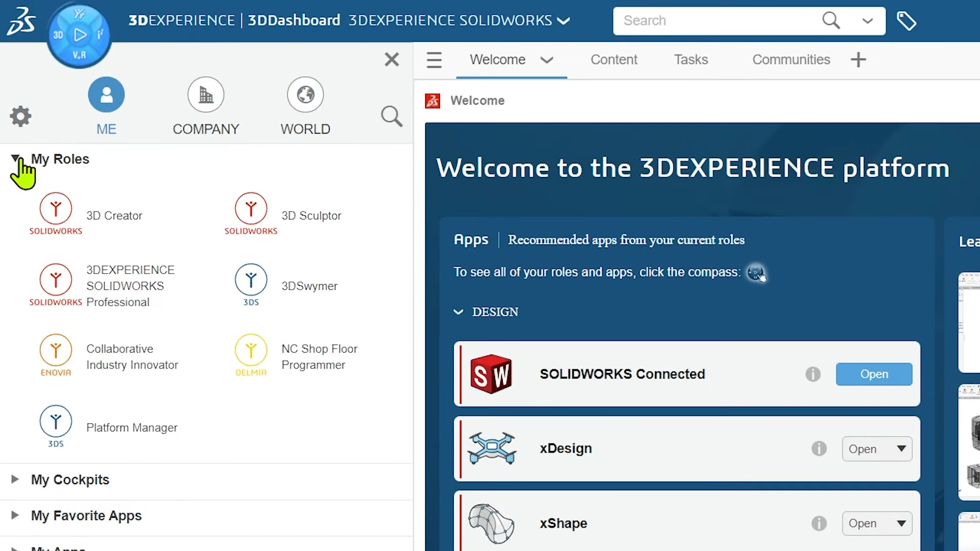Switch to the Welcome tab
Screen dimensions: 980x551
tap(498, 60)
